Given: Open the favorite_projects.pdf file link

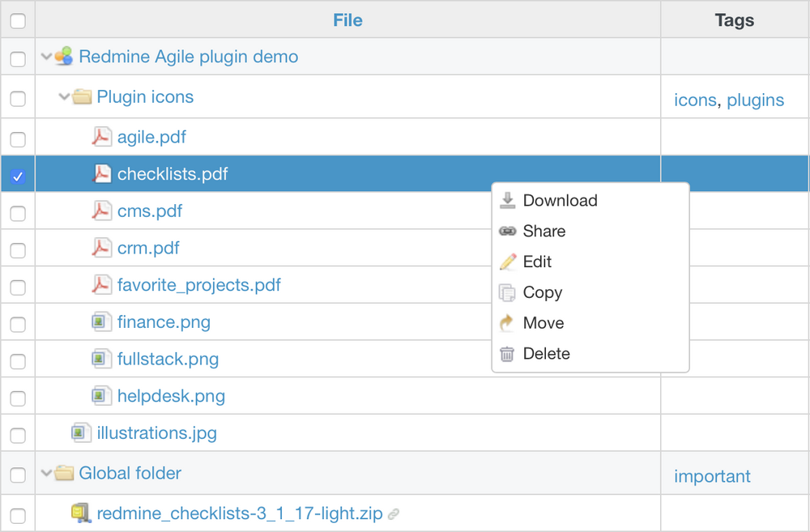Looking at the screenshot, I should coord(198,285).
